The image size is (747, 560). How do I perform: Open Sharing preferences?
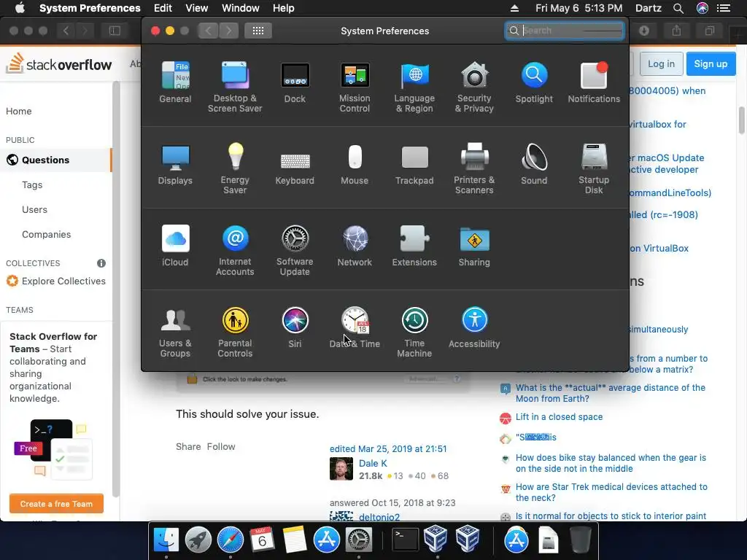pos(474,246)
